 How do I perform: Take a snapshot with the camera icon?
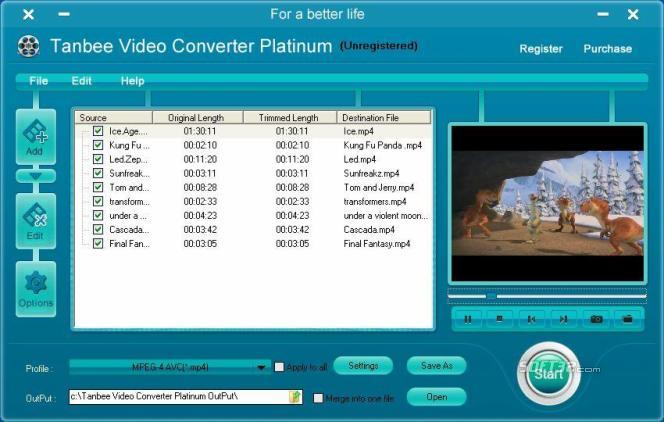click(596, 319)
